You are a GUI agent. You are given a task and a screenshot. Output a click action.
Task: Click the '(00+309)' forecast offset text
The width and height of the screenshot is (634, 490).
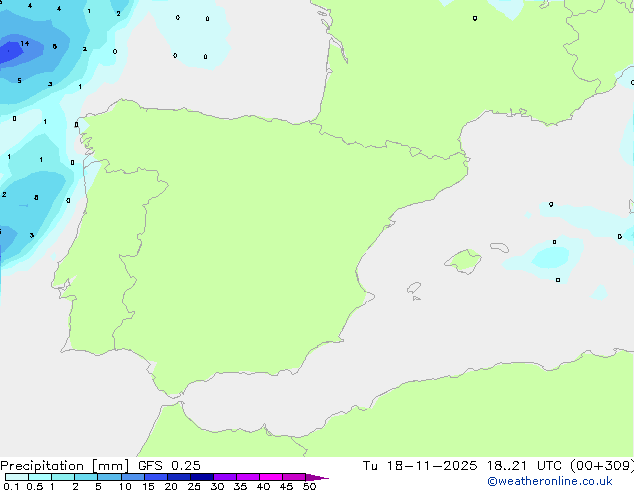click(x=602, y=466)
